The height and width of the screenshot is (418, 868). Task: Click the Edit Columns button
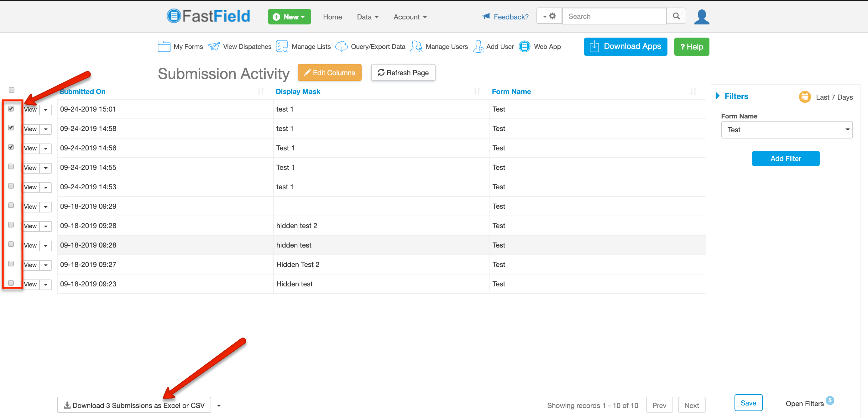point(329,72)
